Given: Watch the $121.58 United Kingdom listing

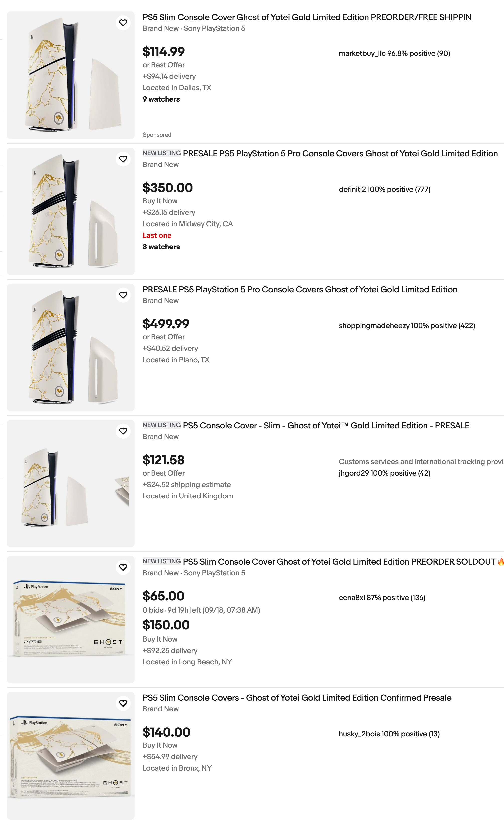Looking at the screenshot, I should coord(123,431).
